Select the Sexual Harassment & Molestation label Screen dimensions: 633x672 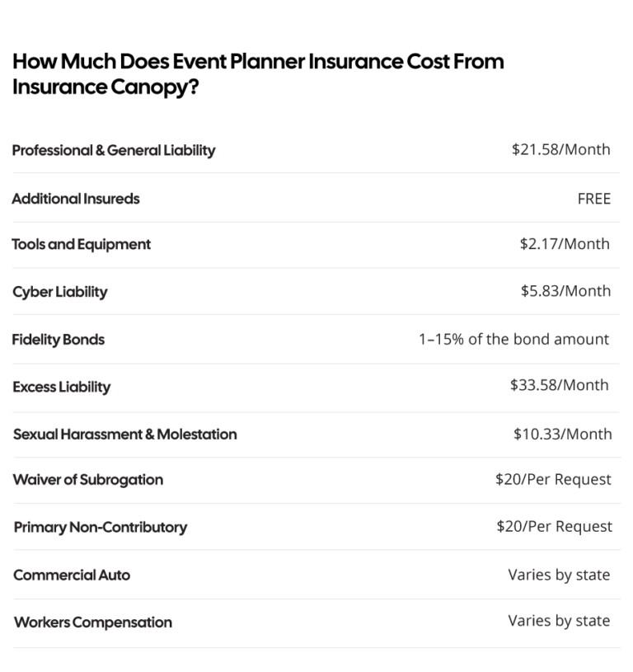(125, 434)
